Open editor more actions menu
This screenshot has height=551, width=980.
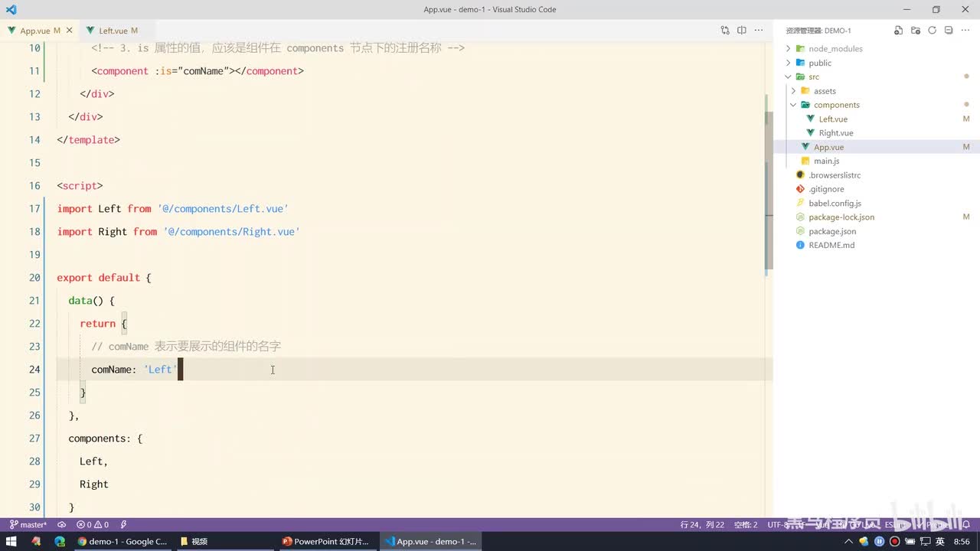759,31
